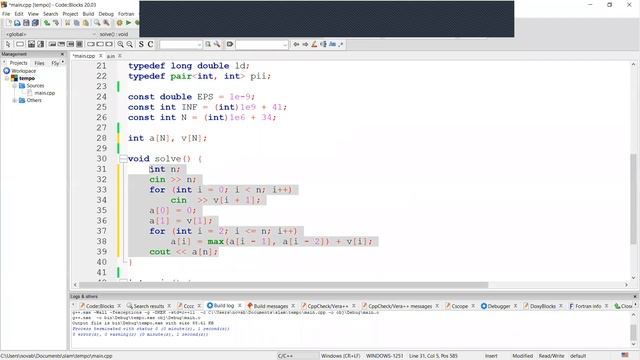The height and width of the screenshot is (360, 640).
Task: Open the toolbar search text combo box
Action: click(x=180, y=44)
